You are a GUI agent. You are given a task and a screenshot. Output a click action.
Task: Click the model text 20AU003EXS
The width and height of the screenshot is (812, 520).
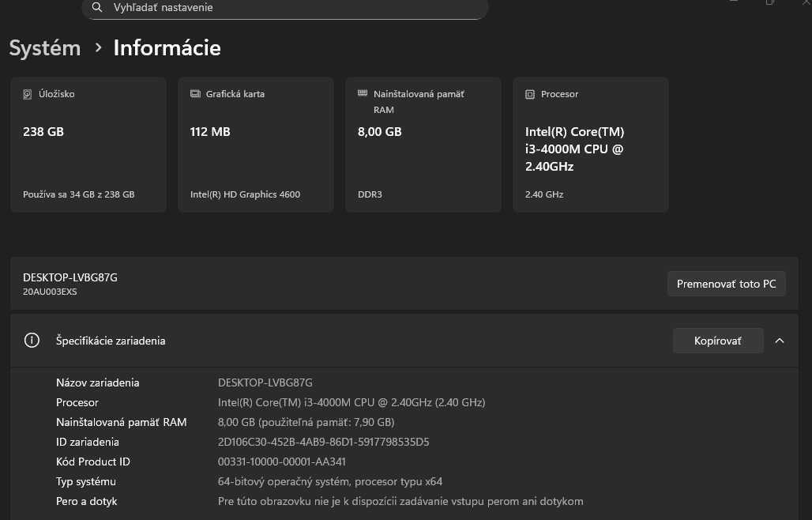[50, 292]
